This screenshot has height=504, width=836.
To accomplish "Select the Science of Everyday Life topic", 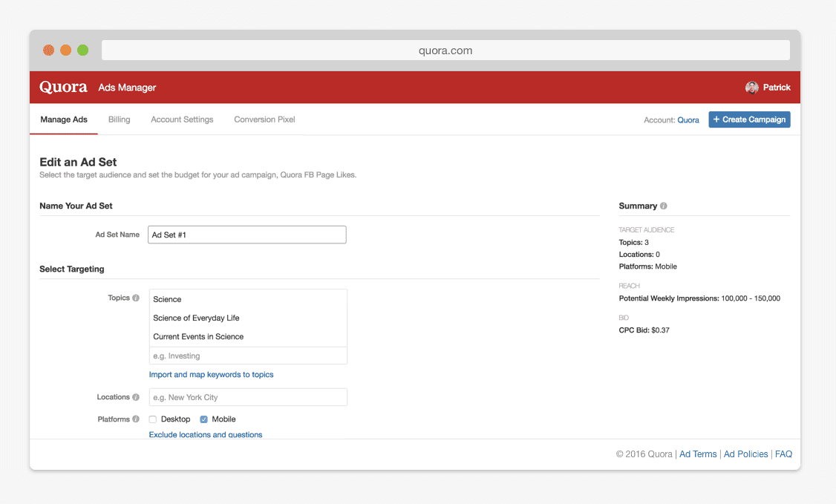I will point(196,318).
